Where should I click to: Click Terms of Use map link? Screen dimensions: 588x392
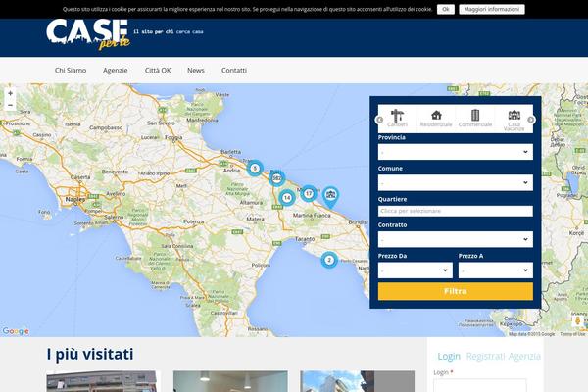tap(572, 334)
